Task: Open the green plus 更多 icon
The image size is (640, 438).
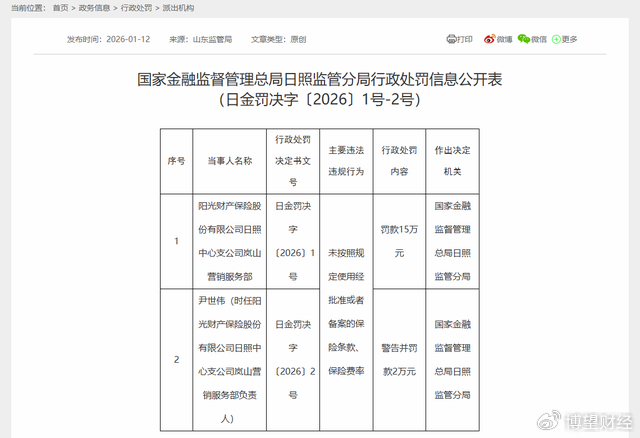Action: 556,39
